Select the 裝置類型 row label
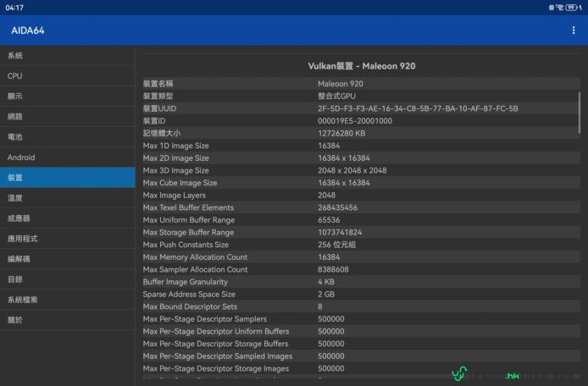 (158, 96)
